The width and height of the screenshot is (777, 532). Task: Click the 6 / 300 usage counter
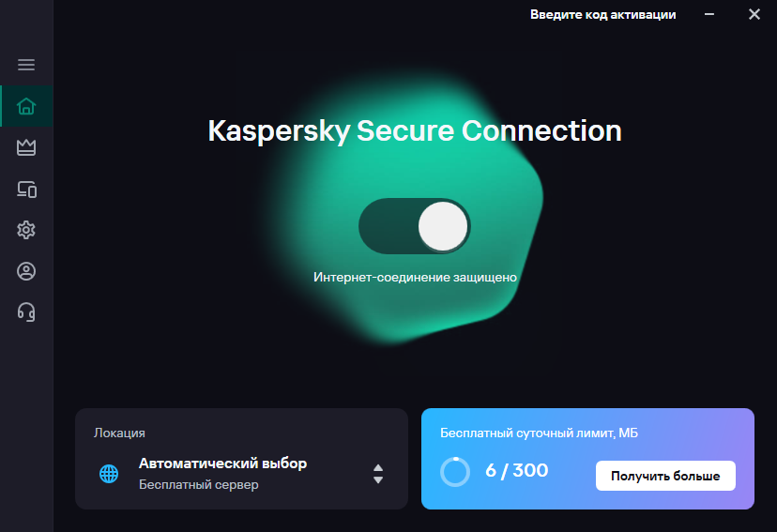pos(517,471)
